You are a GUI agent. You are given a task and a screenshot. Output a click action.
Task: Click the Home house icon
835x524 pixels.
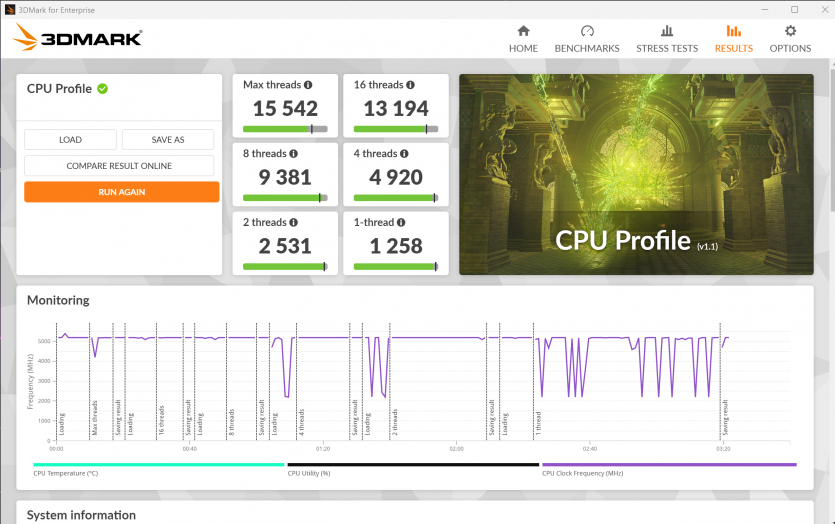point(523,31)
